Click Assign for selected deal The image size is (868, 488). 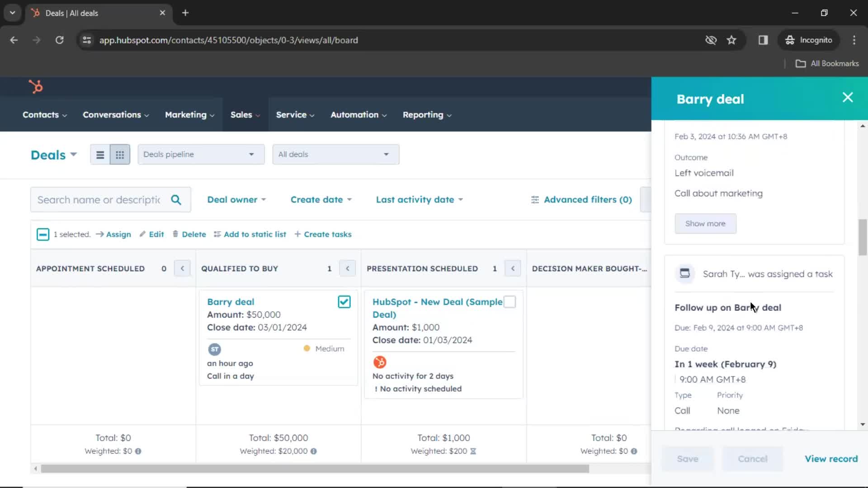click(113, 234)
